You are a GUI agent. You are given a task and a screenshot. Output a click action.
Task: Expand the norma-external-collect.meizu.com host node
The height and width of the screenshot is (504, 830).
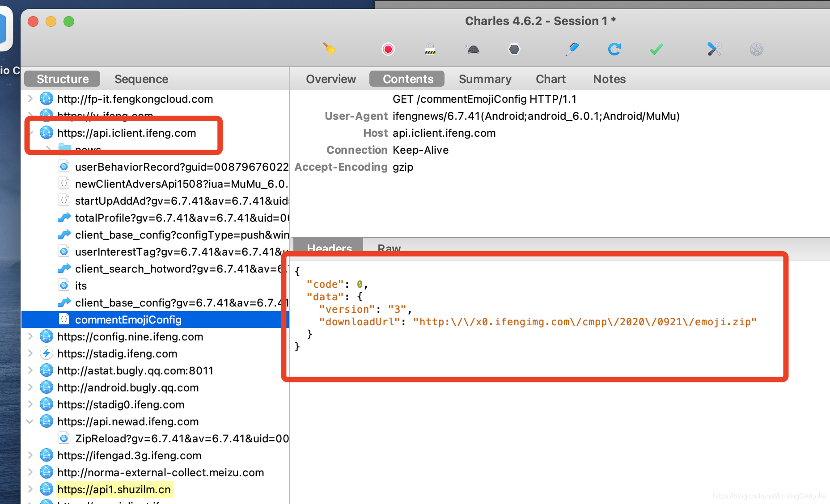[30, 472]
